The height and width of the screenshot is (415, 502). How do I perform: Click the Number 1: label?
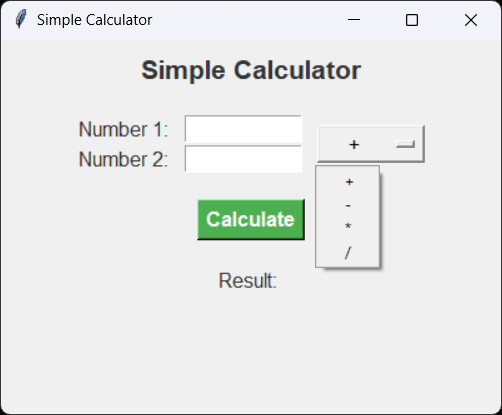pyautogui.click(x=123, y=129)
